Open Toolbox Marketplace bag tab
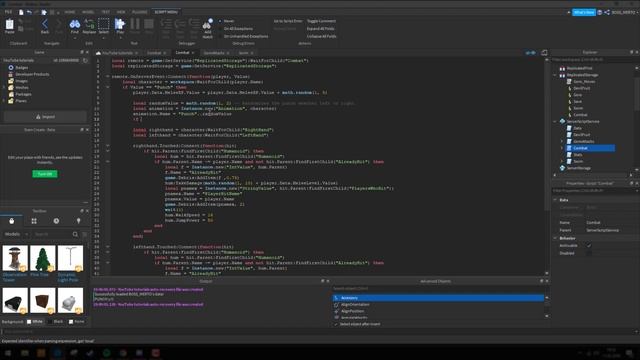This screenshot has height=360, width=640. [x=12, y=221]
